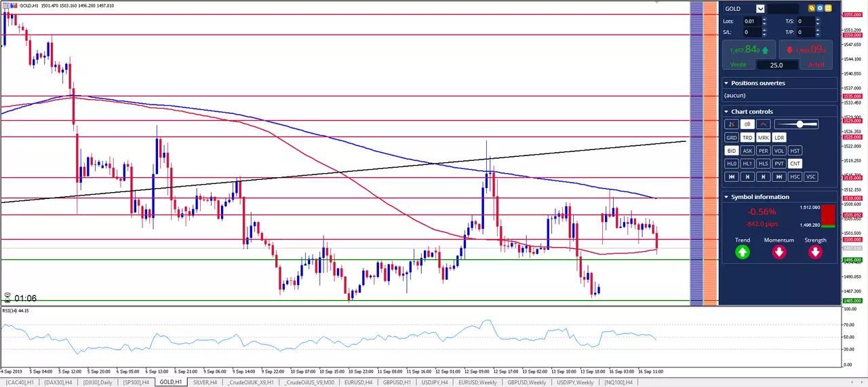
Task: Select the line chart type icon
Action: [764, 124]
